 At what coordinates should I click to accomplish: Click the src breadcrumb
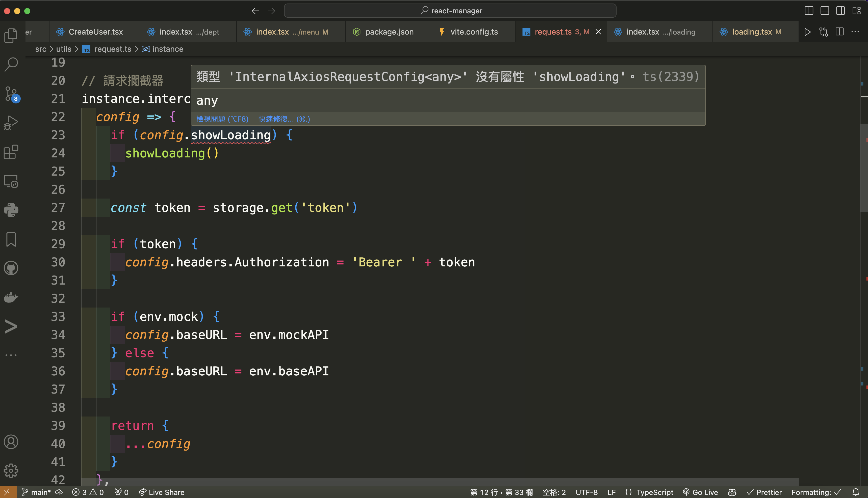(41, 49)
